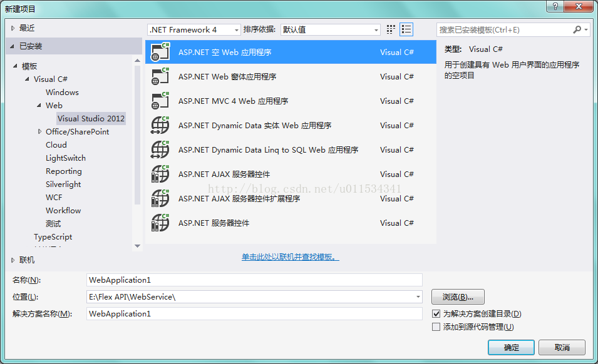Select the Reporting category
The width and height of the screenshot is (598, 364).
(64, 171)
